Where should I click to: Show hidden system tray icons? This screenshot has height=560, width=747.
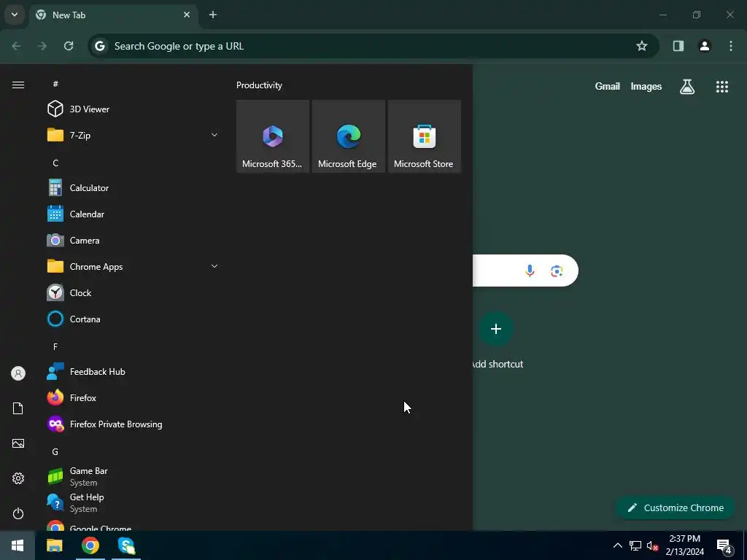coord(617,545)
